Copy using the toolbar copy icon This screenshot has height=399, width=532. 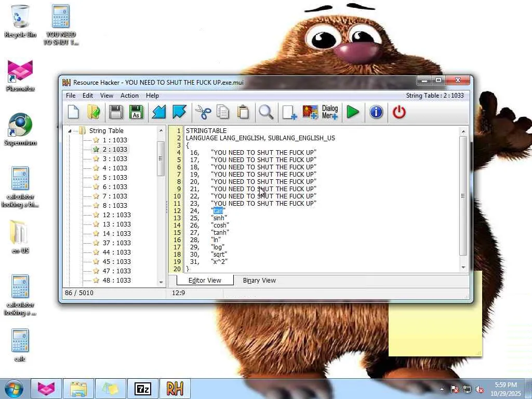tap(223, 112)
